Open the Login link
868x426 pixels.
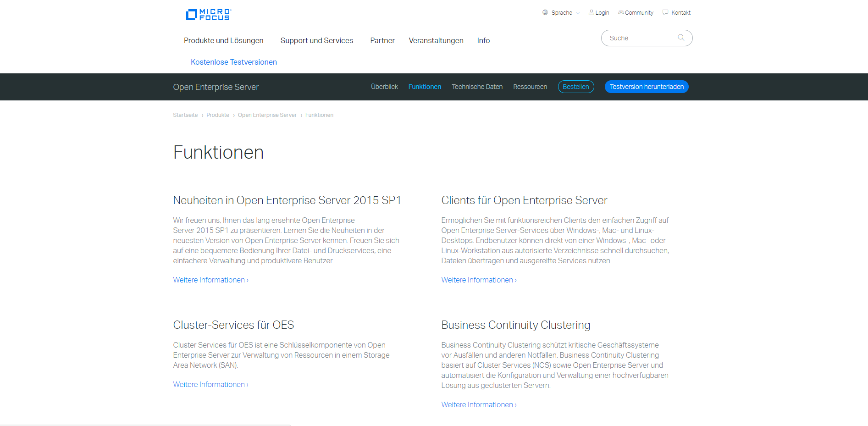pos(602,13)
